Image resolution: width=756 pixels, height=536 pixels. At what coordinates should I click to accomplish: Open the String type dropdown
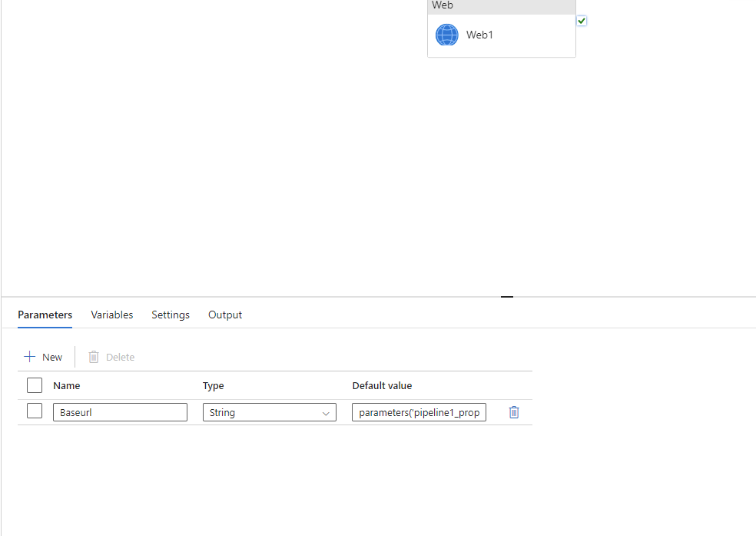[269, 412]
